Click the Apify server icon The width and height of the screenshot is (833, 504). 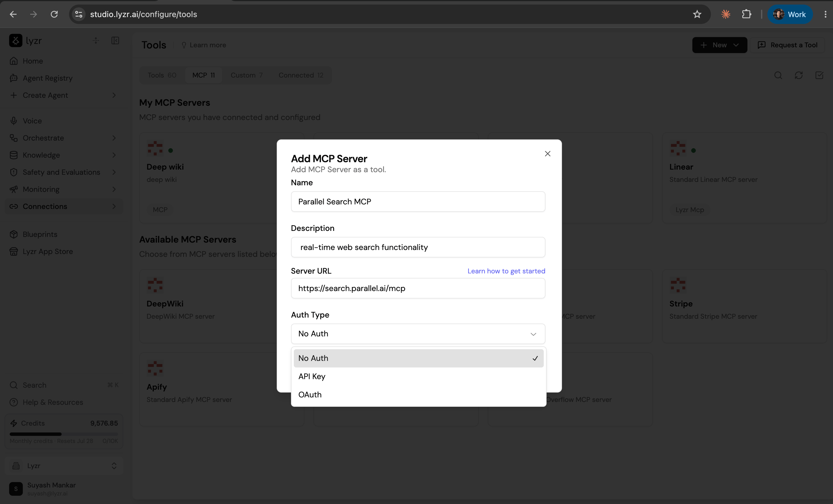pos(155,368)
